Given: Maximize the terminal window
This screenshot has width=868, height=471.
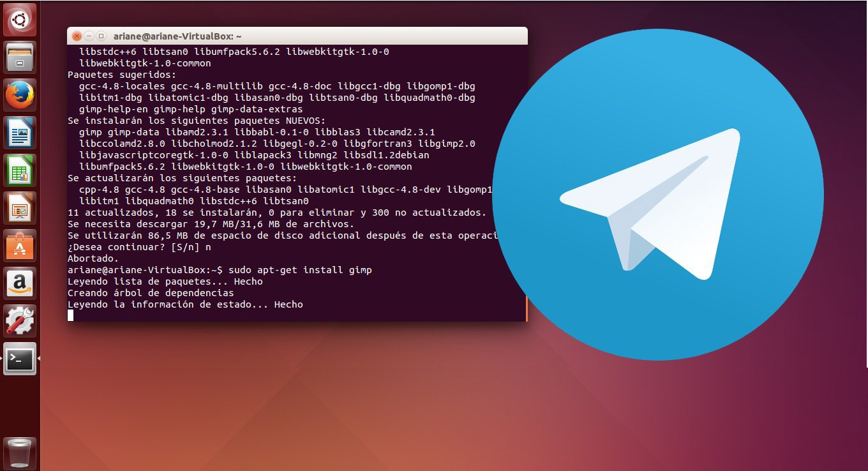Looking at the screenshot, I should point(101,36).
